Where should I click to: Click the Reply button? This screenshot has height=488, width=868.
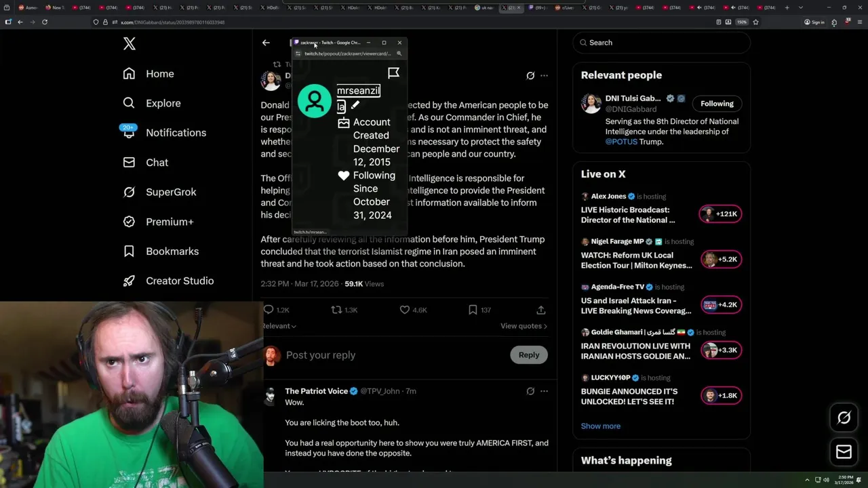click(529, 354)
